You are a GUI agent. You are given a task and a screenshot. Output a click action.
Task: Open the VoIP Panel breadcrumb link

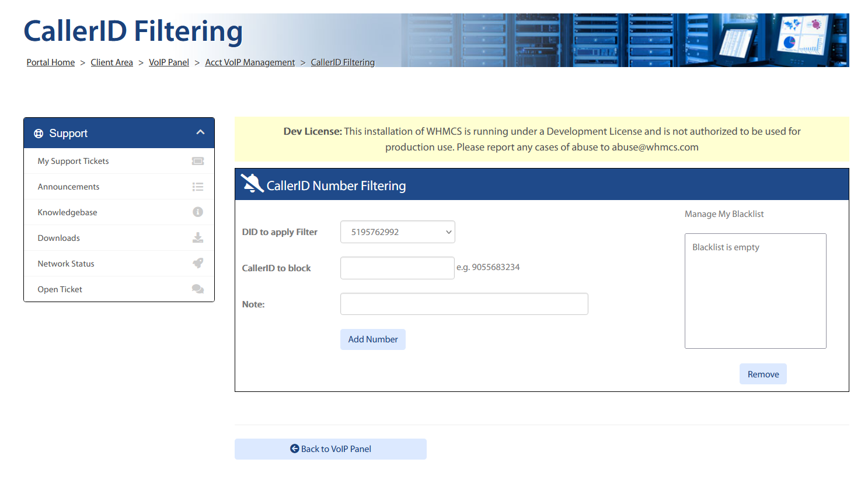[x=169, y=62]
